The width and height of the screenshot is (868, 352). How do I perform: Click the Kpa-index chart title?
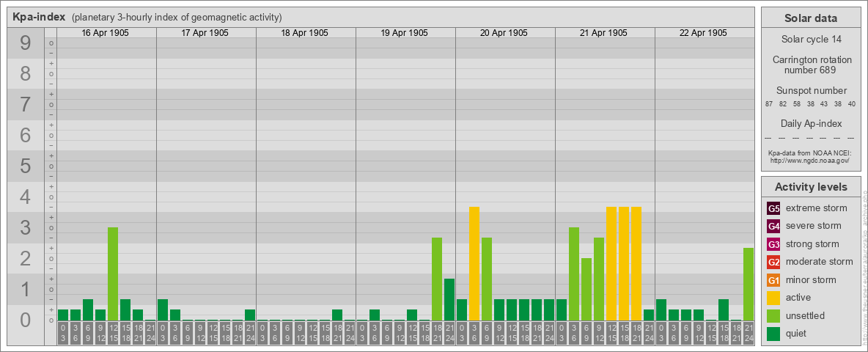coord(40,17)
